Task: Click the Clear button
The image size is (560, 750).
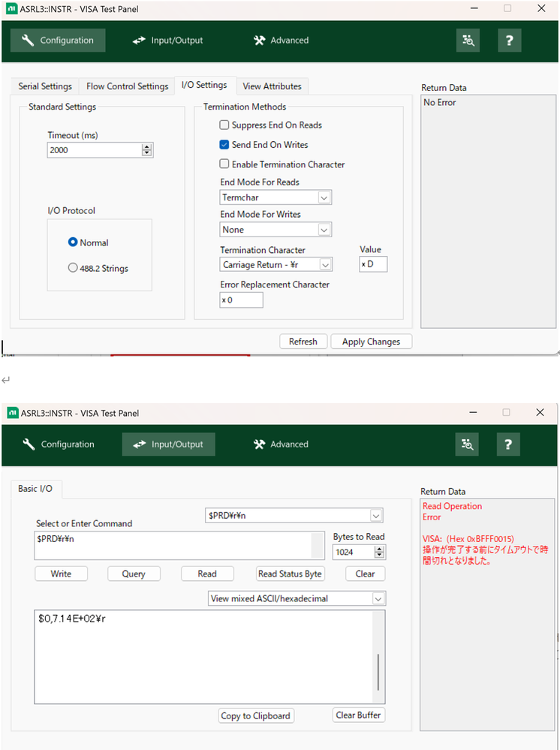Action: point(366,574)
